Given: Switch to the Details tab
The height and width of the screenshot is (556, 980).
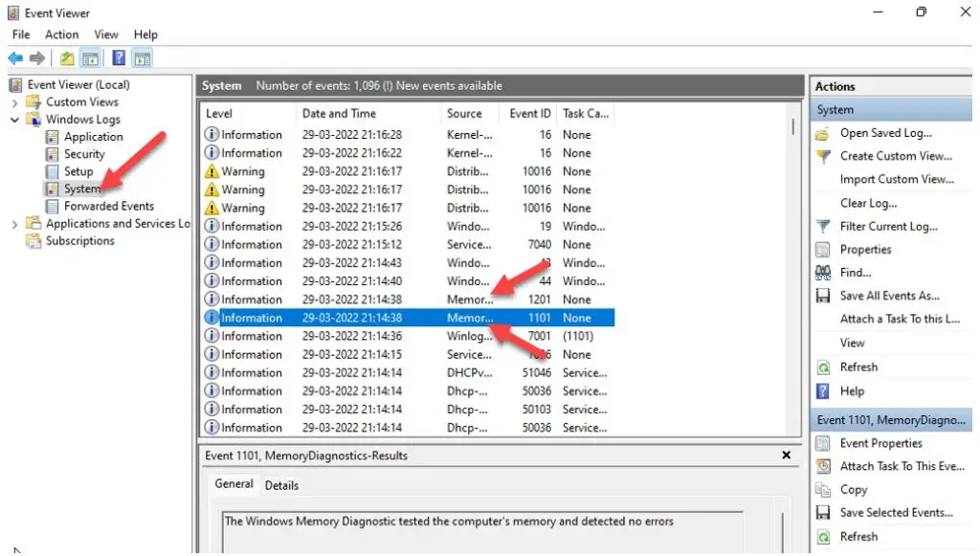Looking at the screenshot, I should pyautogui.click(x=281, y=485).
